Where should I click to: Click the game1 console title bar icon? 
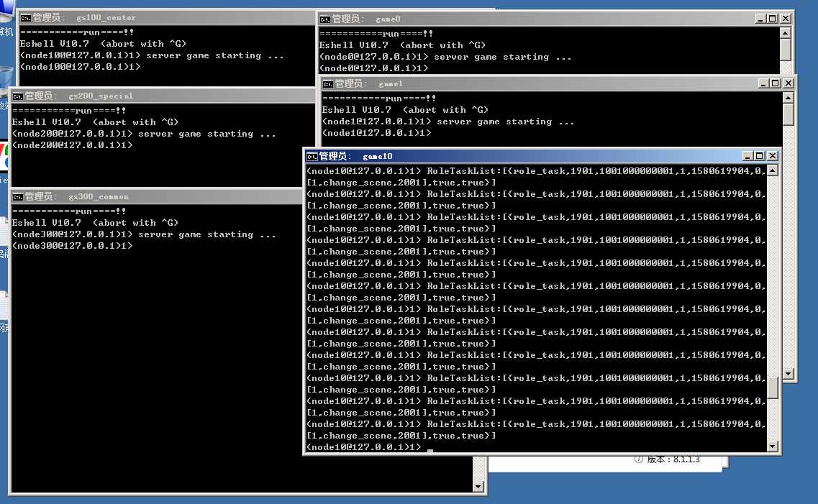click(328, 84)
